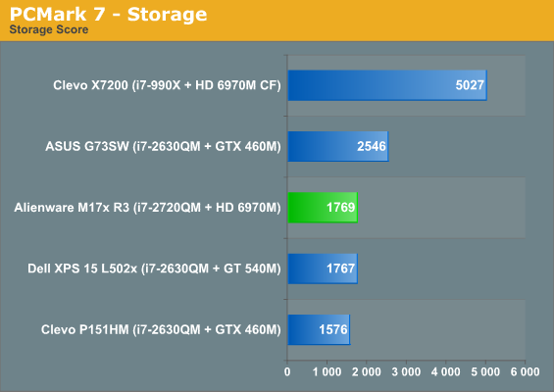Click the PCMark 7 - Storage chart title

tap(108, 14)
